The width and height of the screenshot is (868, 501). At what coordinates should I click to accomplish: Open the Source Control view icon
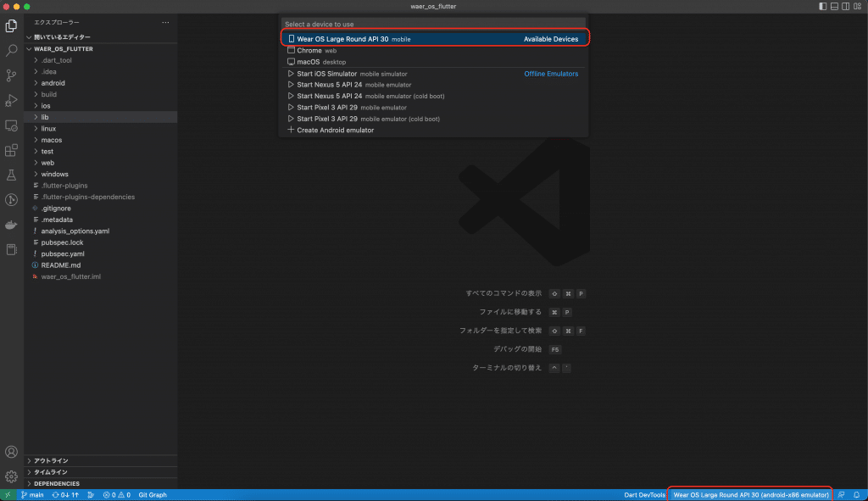[x=11, y=75]
